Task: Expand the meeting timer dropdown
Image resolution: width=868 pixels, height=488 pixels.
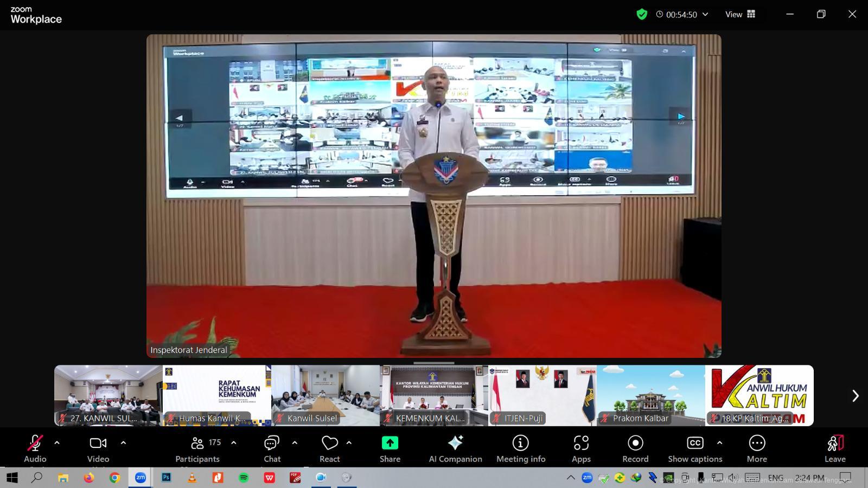Action: [705, 15]
